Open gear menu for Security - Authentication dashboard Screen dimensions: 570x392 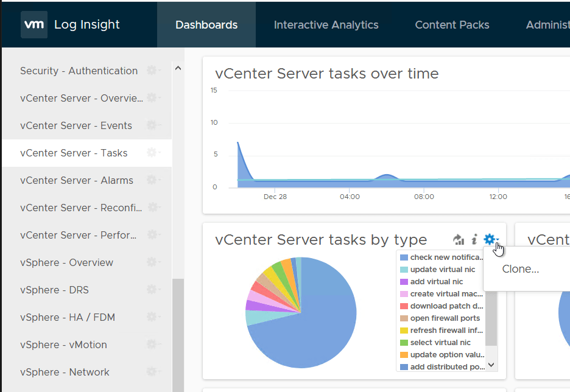tap(152, 71)
